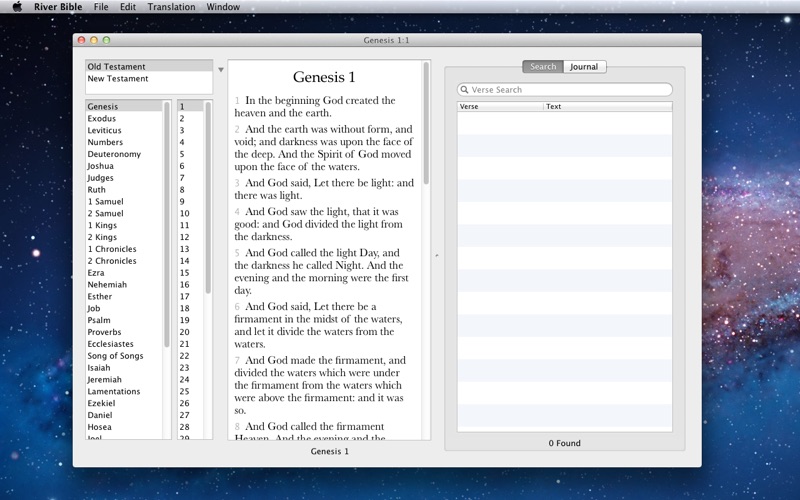Switch to the Journal tab

(x=584, y=67)
